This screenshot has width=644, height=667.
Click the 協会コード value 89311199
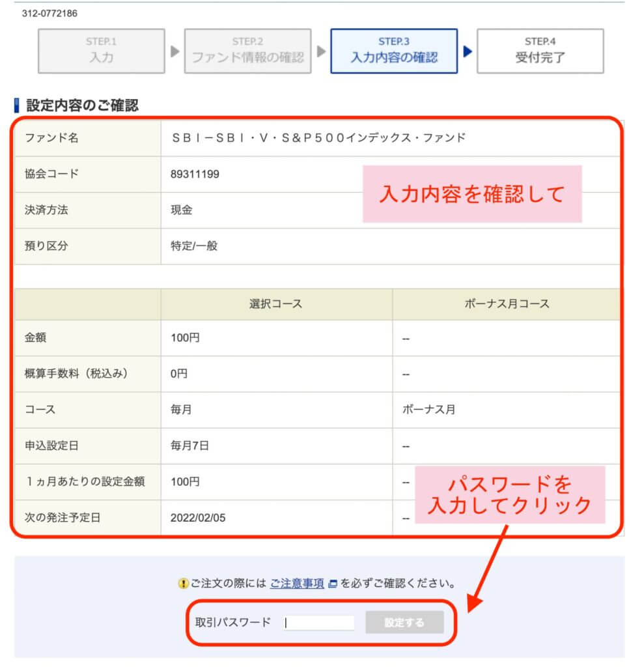[195, 174]
